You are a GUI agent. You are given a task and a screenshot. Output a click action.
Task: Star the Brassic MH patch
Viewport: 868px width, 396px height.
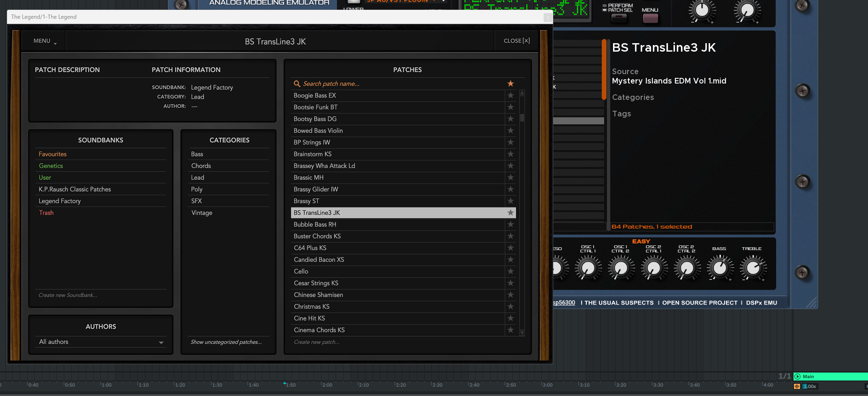510,177
